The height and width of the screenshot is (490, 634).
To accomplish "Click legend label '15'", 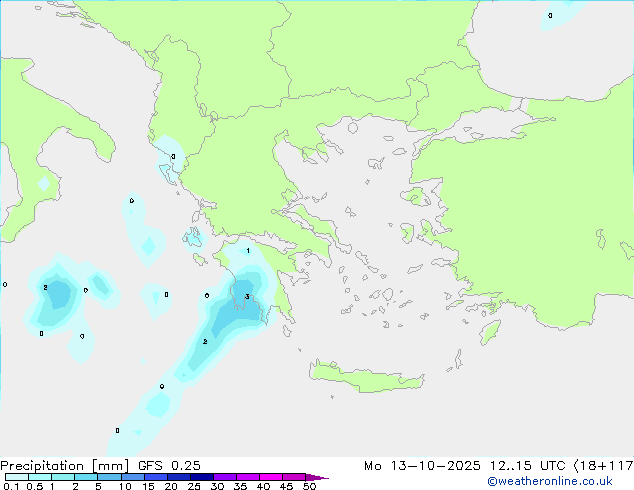I will tap(148, 486).
